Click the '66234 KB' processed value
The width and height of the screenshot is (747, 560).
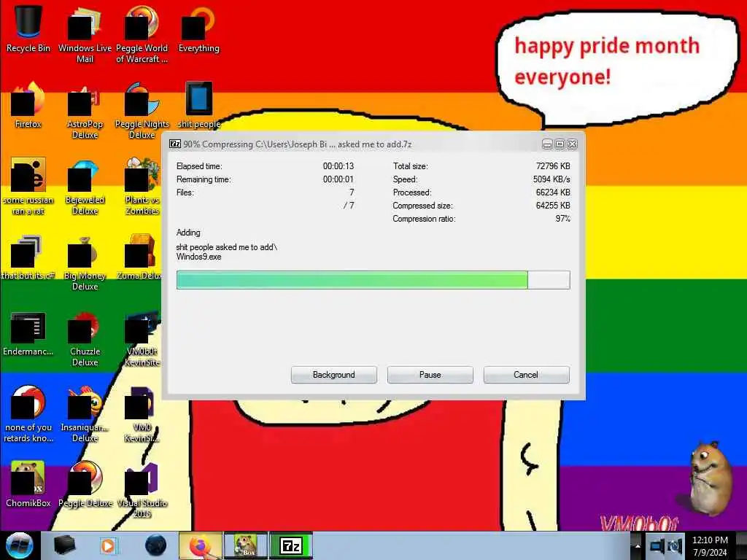pyautogui.click(x=553, y=192)
